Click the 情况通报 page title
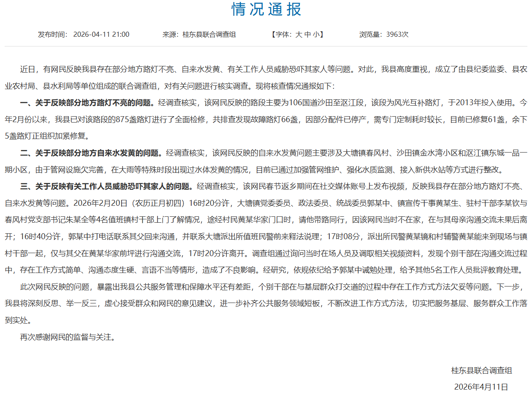Screen dimensions: 532x393 click(x=266, y=9)
